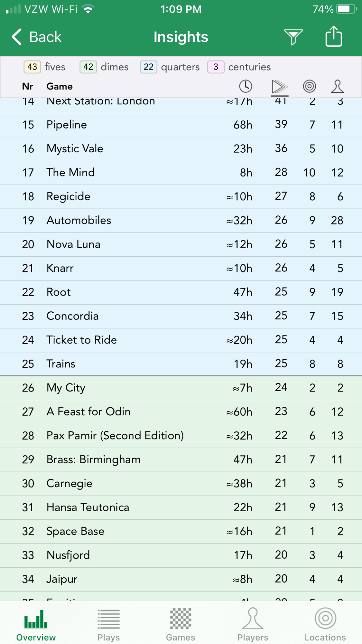This screenshot has height=644, width=362.
Task: Tap the 3 centuries badge
Action: (x=216, y=67)
